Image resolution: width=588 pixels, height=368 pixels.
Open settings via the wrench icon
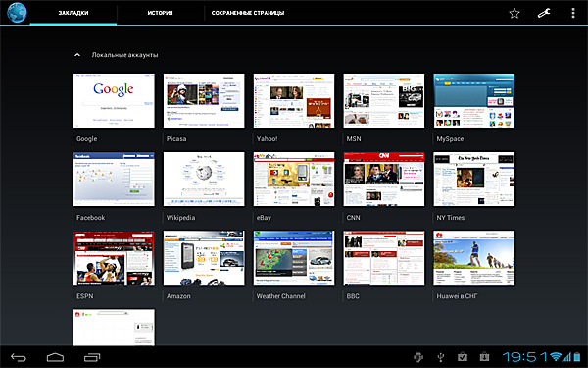coord(544,13)
